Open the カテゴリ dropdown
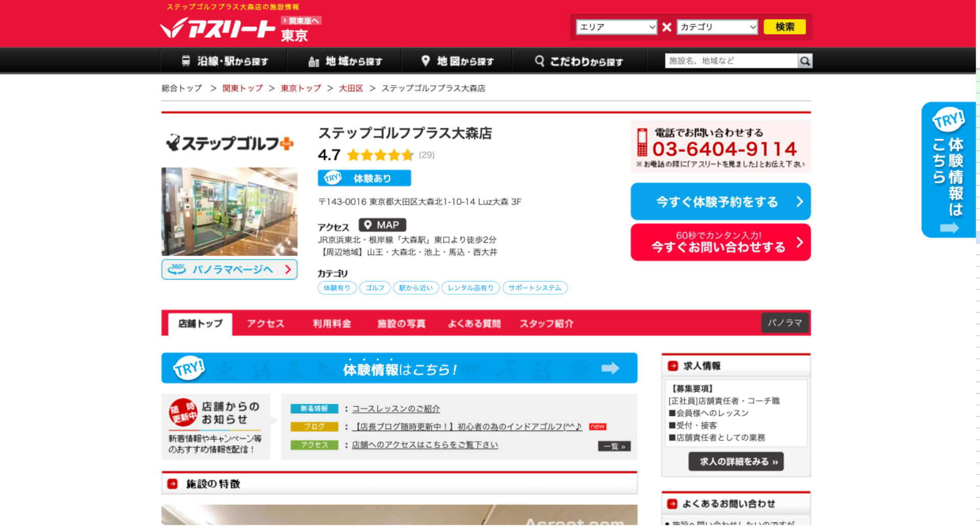This screenshot has height=530, width=980. click(x=717, y=27)
